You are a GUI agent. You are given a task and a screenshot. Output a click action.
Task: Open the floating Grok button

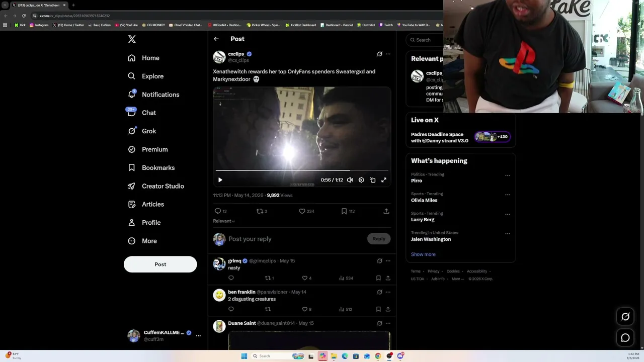pos(625,316)
